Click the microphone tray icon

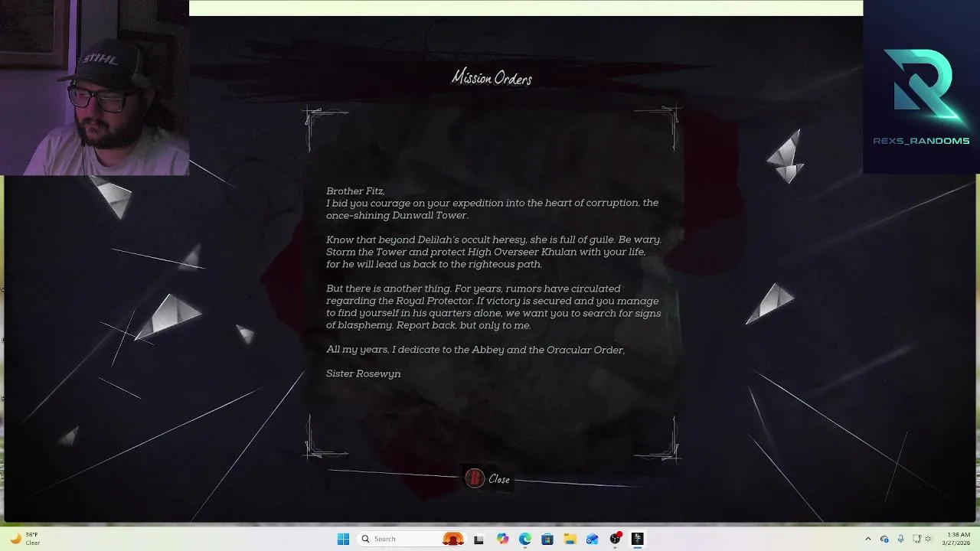(900, 539)
